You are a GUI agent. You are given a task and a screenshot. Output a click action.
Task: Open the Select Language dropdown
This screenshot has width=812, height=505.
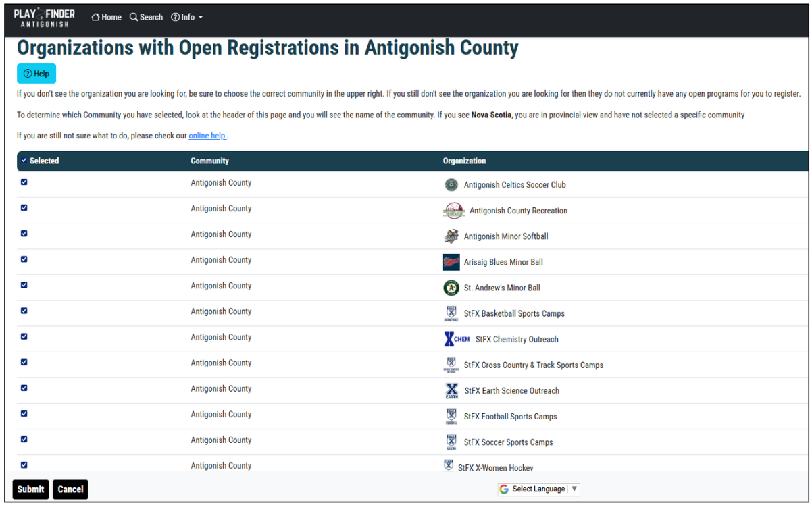coord(538,489)
